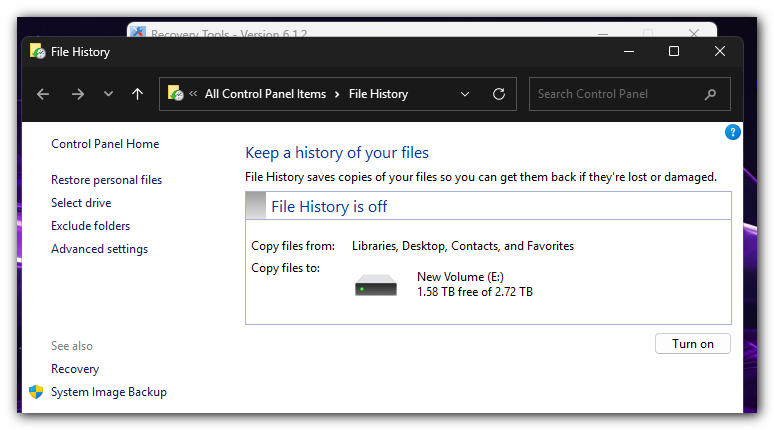Open System Image Backup link
The height and width of the screenshot is (430, 774).
coord(109,392)
